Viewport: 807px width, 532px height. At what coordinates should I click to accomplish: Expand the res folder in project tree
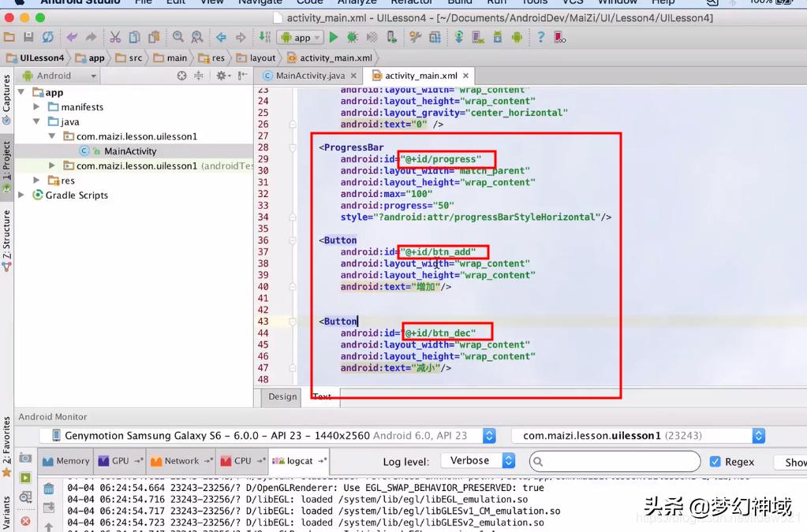click(x=37, y=180)
